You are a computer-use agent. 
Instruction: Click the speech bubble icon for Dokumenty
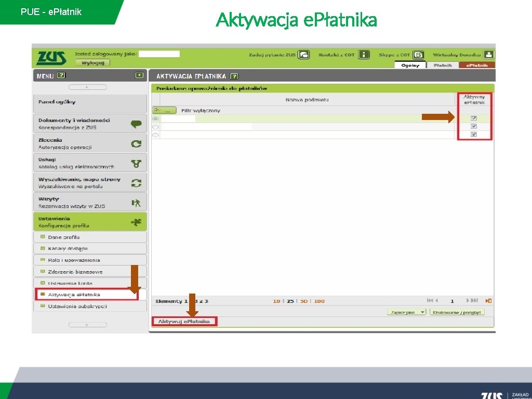(136, 124)
